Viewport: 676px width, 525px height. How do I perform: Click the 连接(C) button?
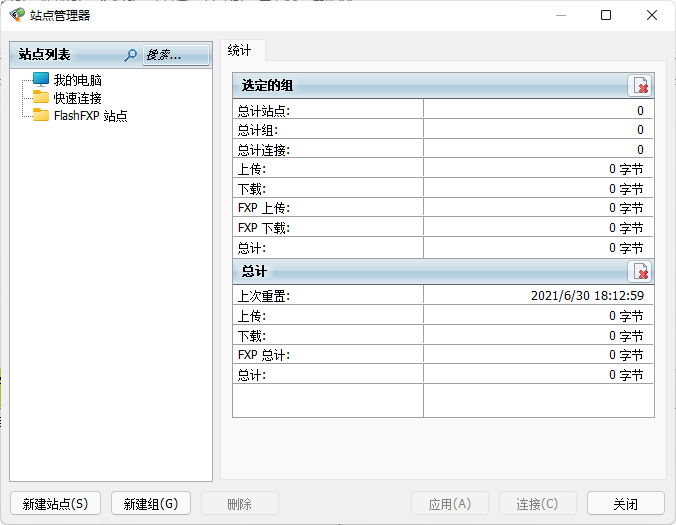pyautogui.click(x=538, y=503)
